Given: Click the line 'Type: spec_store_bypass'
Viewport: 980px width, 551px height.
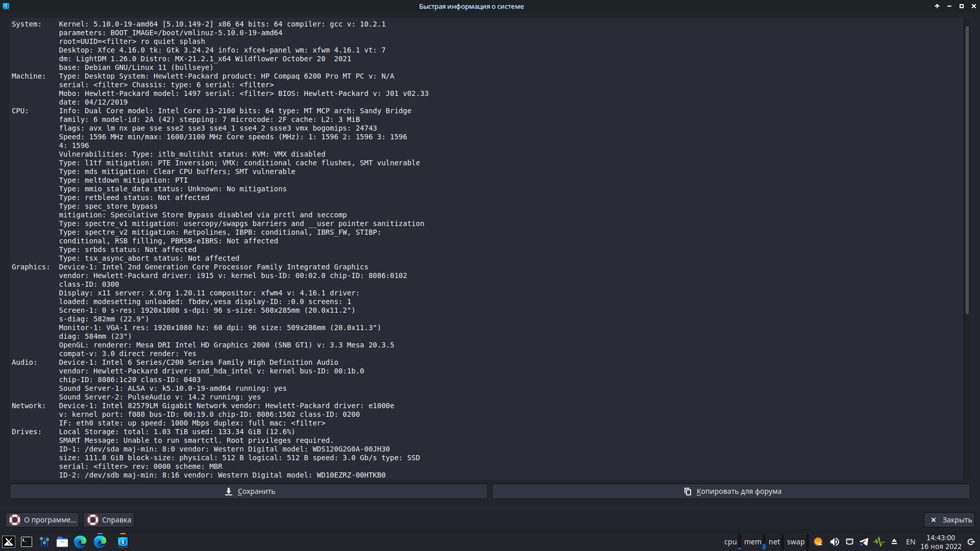Looking at the screenshot, I should 108,206.
